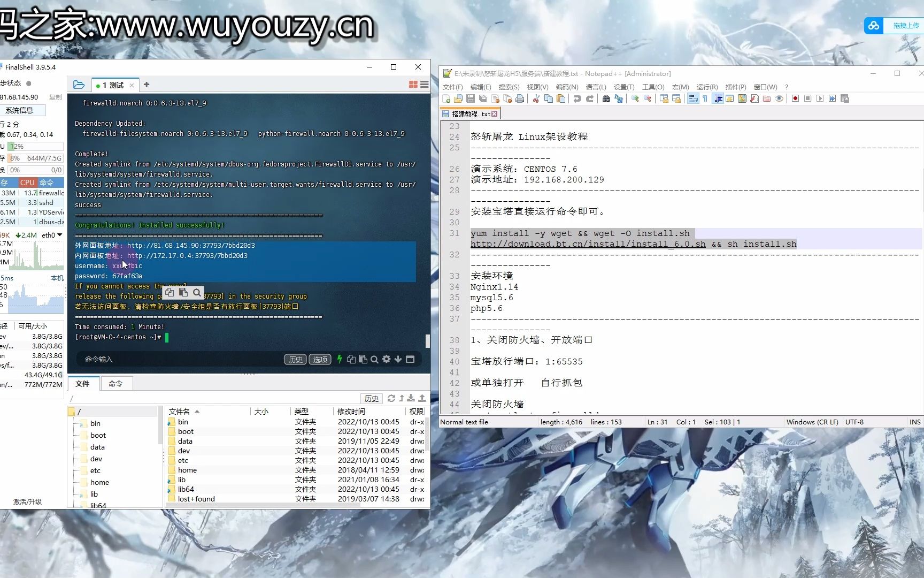Click the download.bt.cn install URL in Notepad++
Screen dimensions: 924x578
pos(588,244)
